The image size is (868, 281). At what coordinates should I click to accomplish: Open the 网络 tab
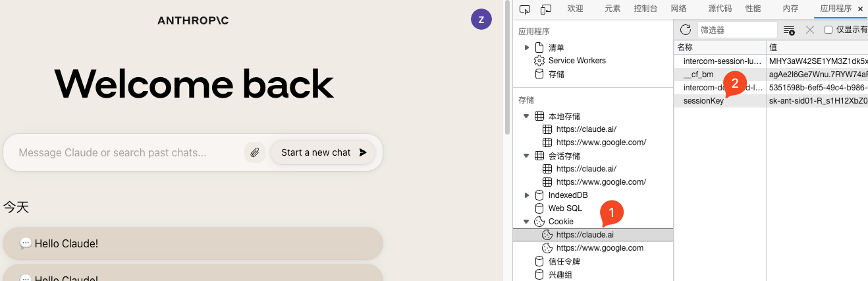point(679,9)
